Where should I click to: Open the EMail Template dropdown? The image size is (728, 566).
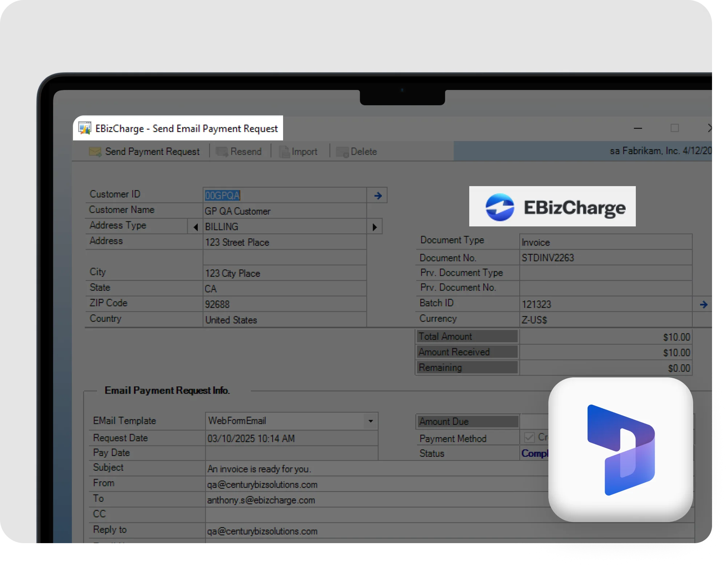click(371, 421)
